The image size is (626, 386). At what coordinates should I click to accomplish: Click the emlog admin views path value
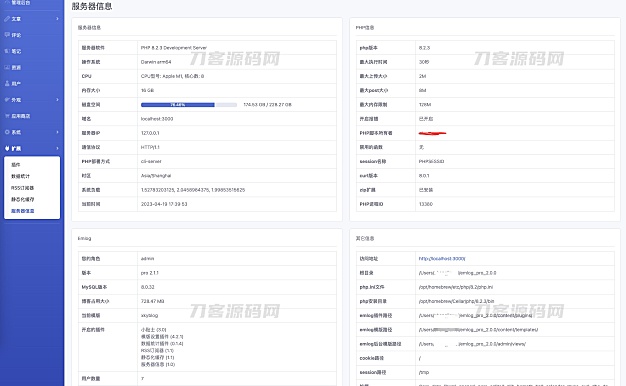[472, 344]
